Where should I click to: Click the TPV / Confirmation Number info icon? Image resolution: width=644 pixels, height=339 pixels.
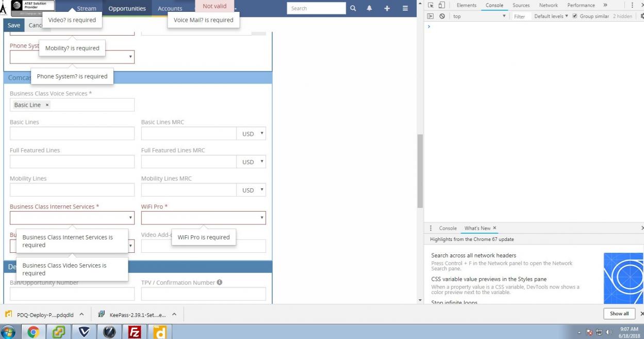click(220, 282)
